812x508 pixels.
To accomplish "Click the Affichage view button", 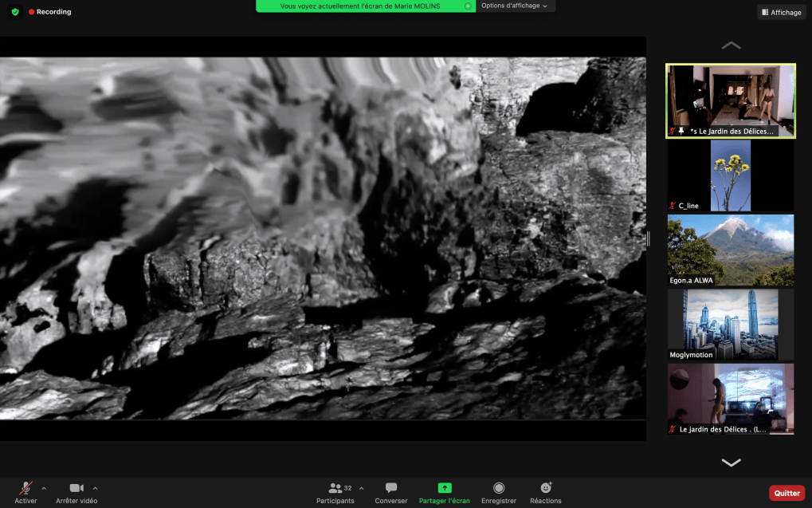I will pyautogui.click(x=782, y=12).
